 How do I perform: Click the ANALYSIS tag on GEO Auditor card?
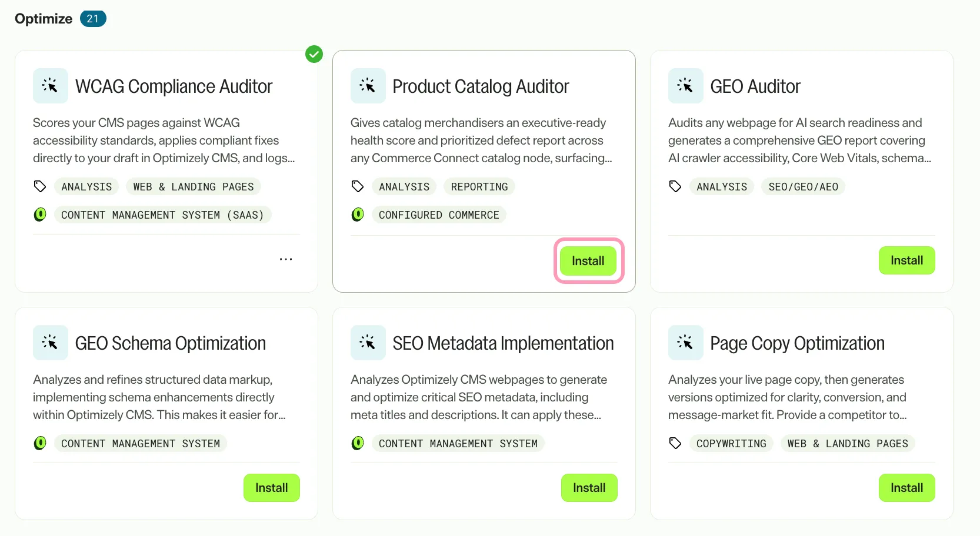pos(722,186)
